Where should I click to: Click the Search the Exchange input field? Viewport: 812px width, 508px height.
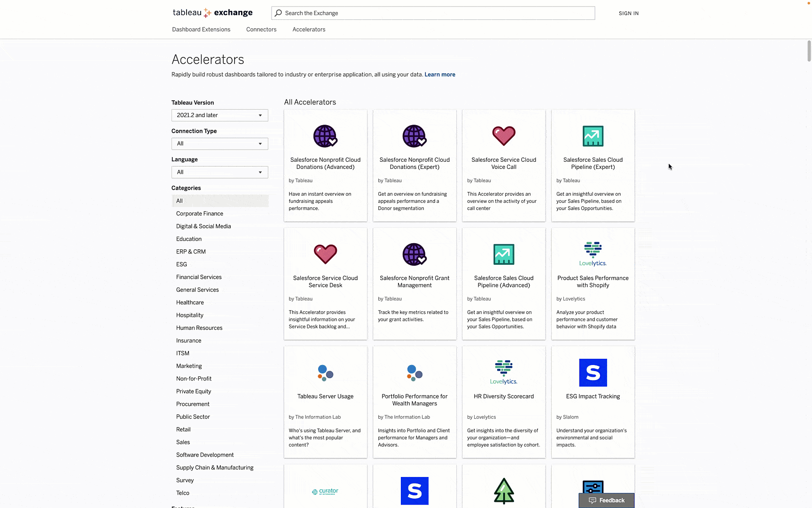click(x=433, y=13)
